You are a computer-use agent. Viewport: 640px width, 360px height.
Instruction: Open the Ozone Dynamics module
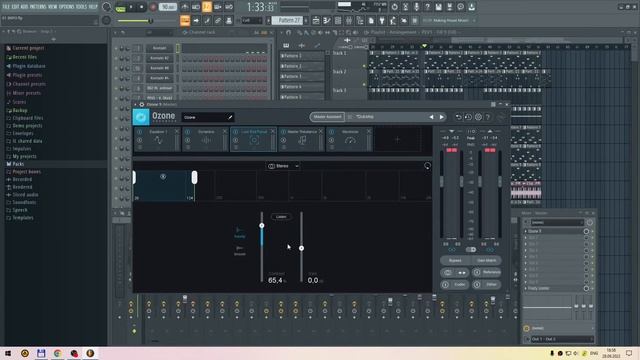[206, 139]
